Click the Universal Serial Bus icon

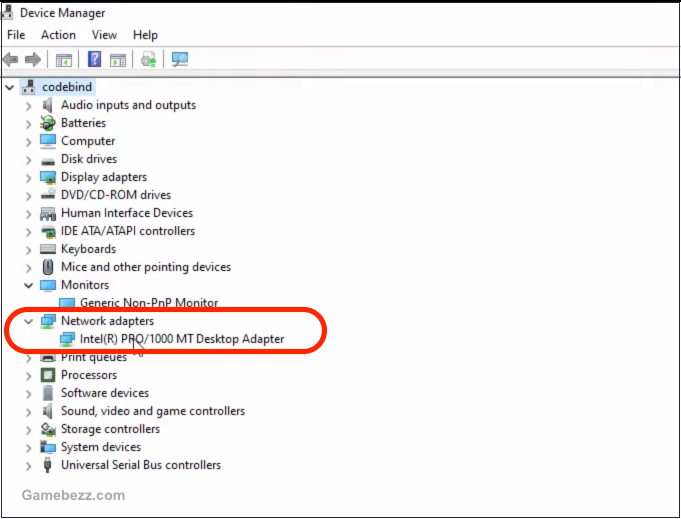pyautogui.click(x=48, y=465)
